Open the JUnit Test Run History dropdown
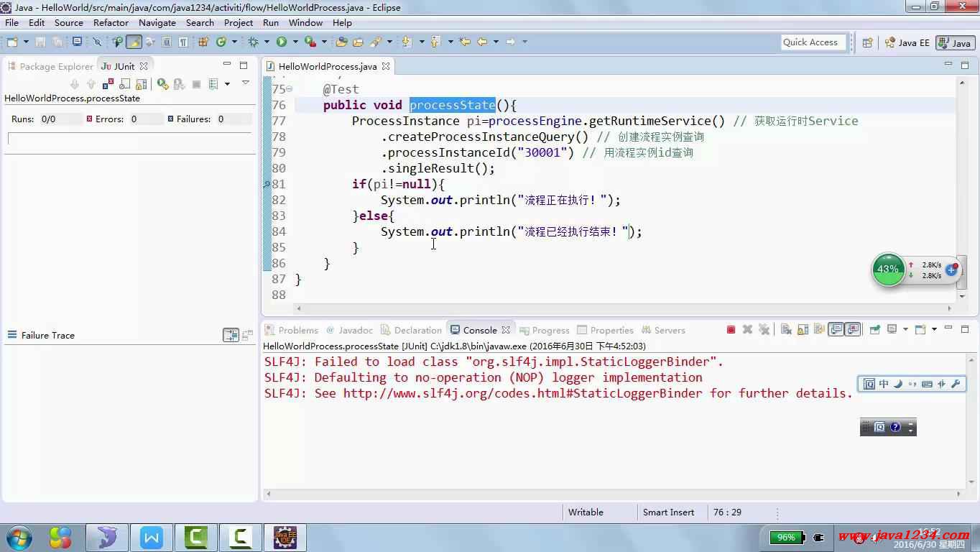This screenshot has width=980, height=552. click(227, 84)
